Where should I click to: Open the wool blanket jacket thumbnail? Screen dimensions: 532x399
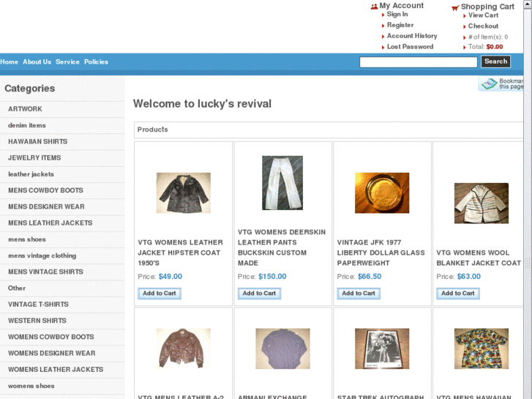482,203
